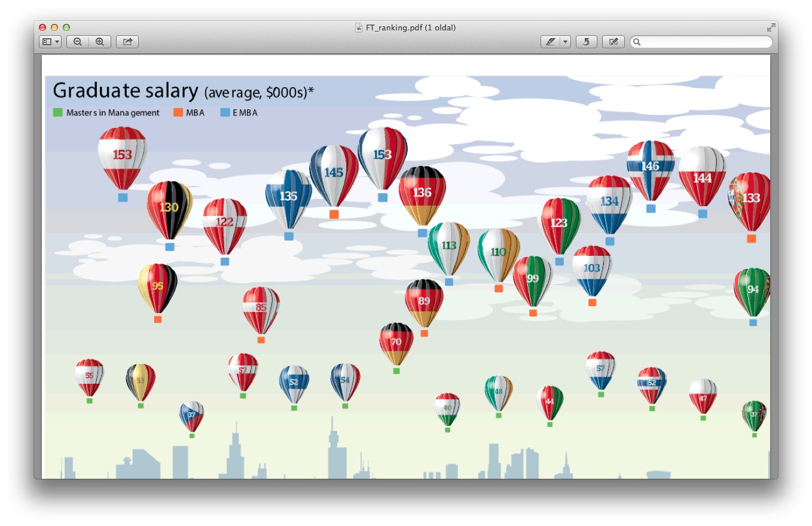Click the balloon labeled 144
This screenshot has width=812, height=526.
tap(702, 176)
